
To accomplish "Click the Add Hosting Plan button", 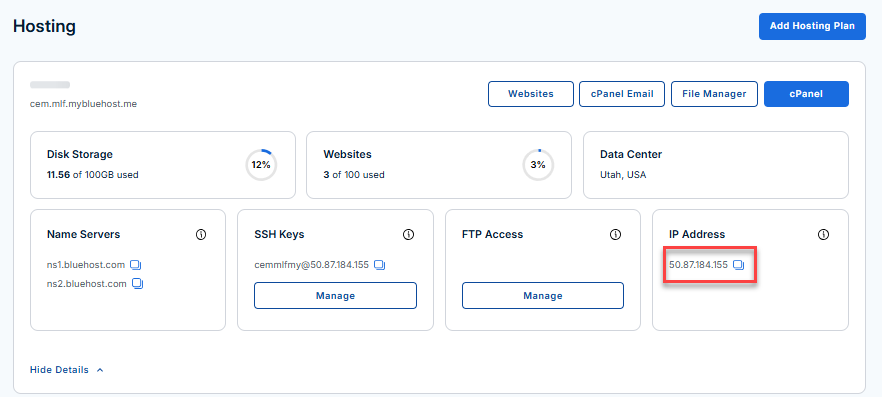I will click(x=812, y=26).
